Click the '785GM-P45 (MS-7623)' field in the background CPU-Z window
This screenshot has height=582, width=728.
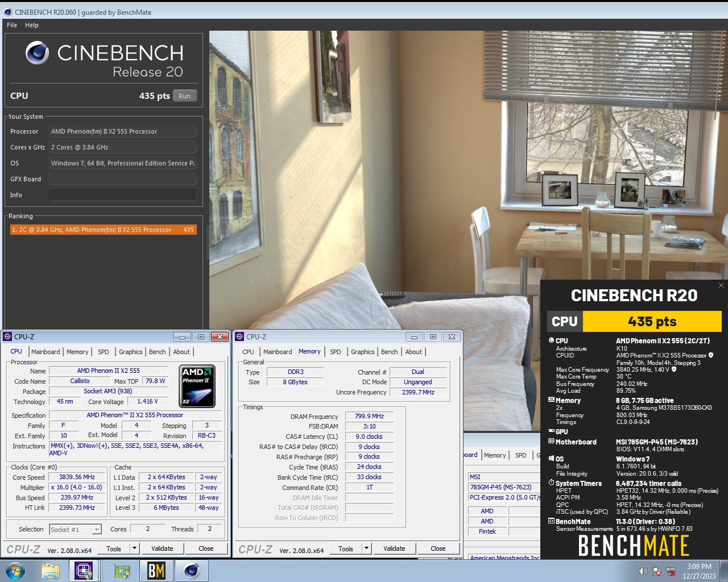[x=503, y=487]
